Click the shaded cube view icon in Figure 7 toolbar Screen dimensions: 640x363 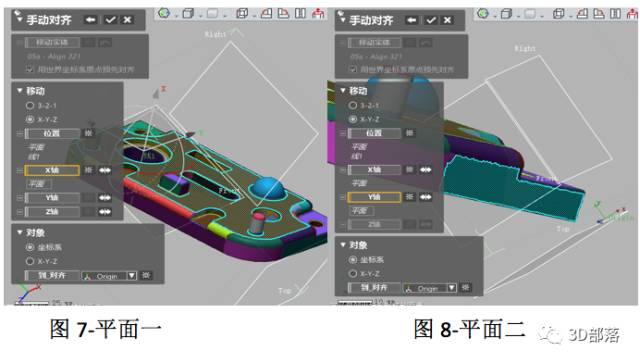pyautogui.click(x=188, y=13)
